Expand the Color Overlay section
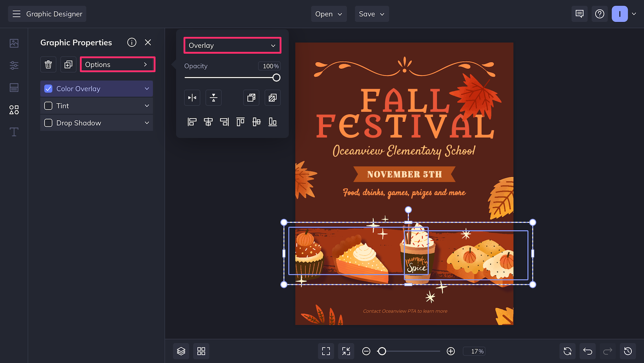This screenshot has width=644, height=363. (x=147, y=89)
